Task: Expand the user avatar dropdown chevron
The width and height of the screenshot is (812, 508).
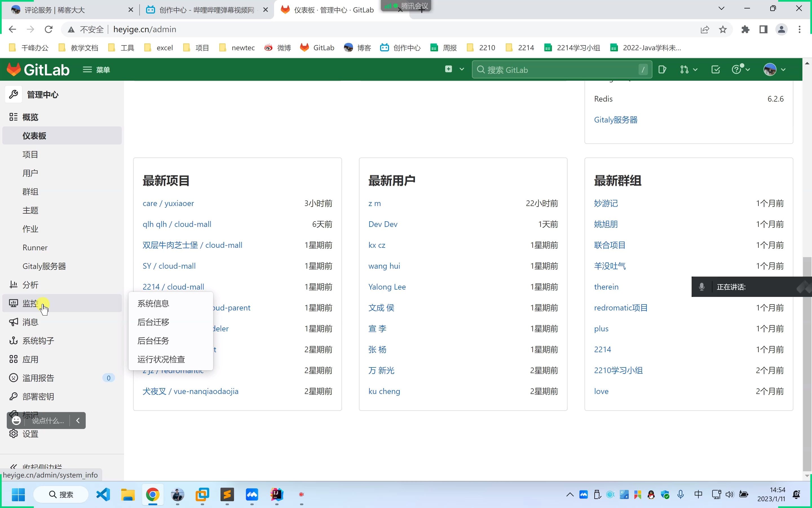Action: [783, 69]
